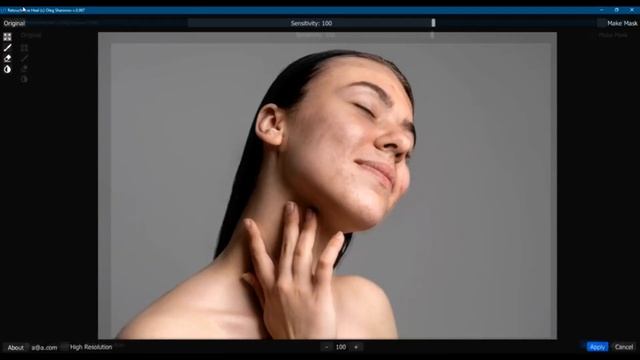Cancel the retouch dialog

(x=624, y=347)
